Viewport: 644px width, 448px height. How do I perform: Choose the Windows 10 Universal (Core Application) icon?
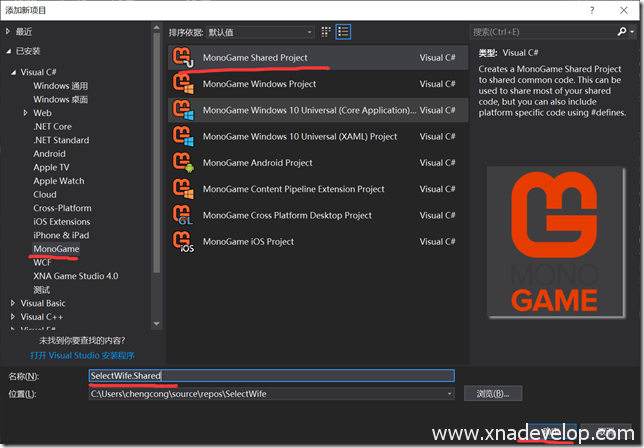[x=184, y=110]
